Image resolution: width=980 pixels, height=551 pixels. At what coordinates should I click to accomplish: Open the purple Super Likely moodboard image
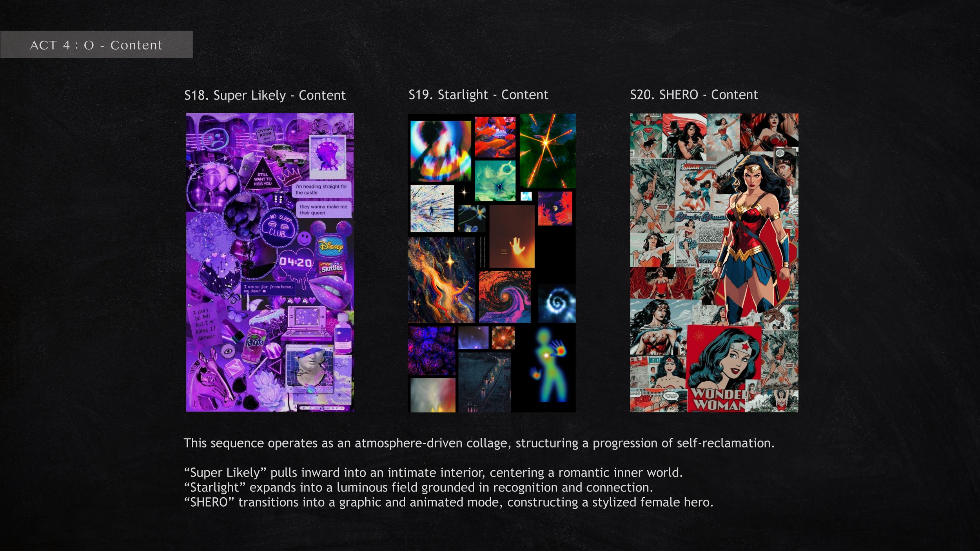270,262
